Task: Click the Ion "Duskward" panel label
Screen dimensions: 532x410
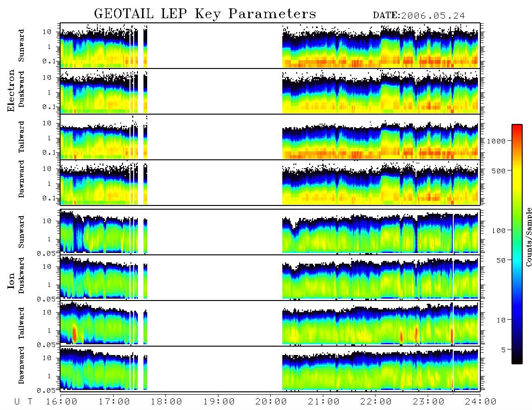Action: coord(21,275)
